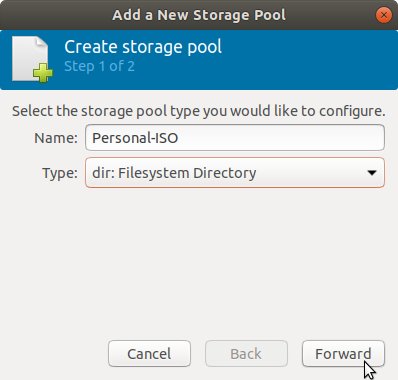
Task: Open the dir: Filesystem Directory selection
Action: click(x=235, y=173)
